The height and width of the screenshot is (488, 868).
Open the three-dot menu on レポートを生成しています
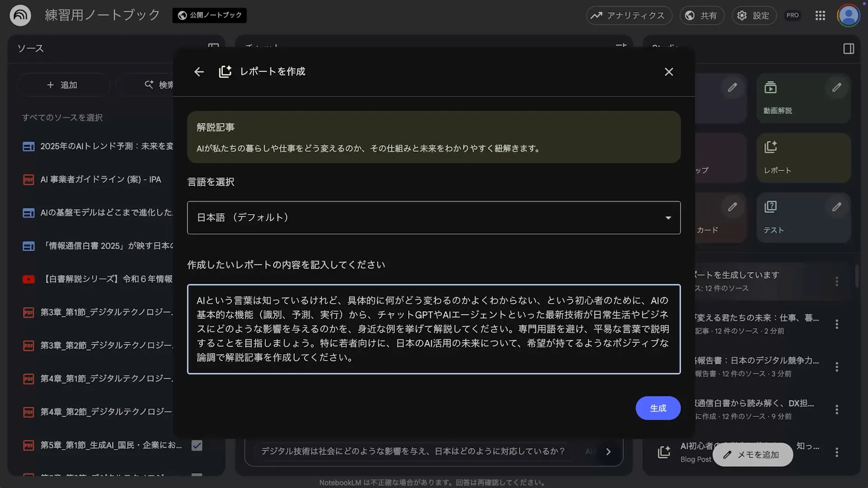coord(836,282)
